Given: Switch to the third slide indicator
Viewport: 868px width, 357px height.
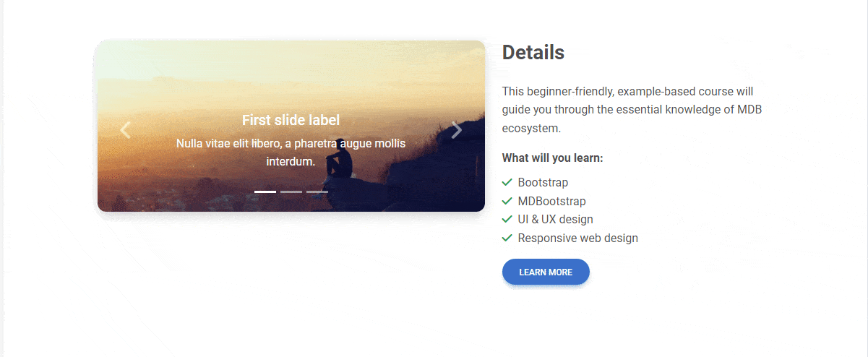Looking at the screenshot, I should (317, 192).
